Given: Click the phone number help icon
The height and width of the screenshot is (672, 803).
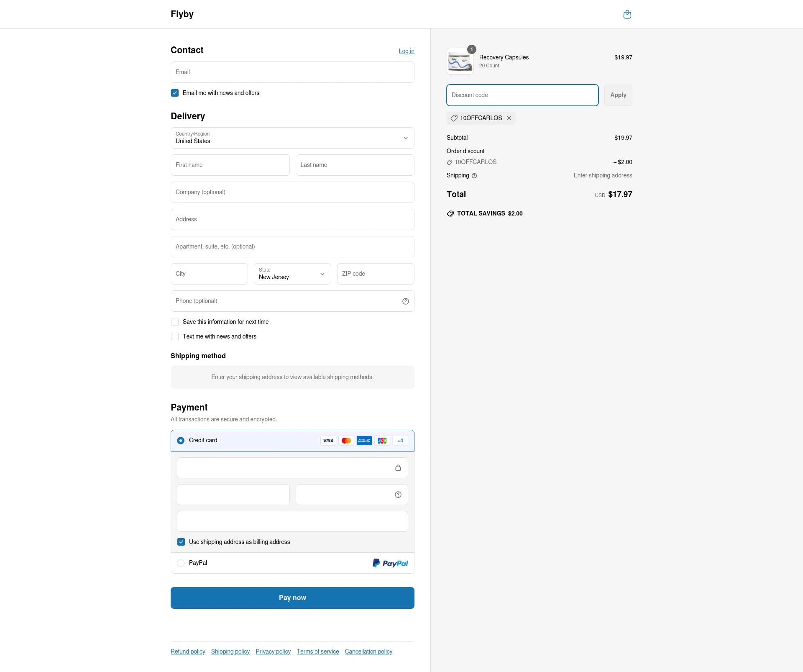Looking at the screenshot, I should click(x=405, y=301).
